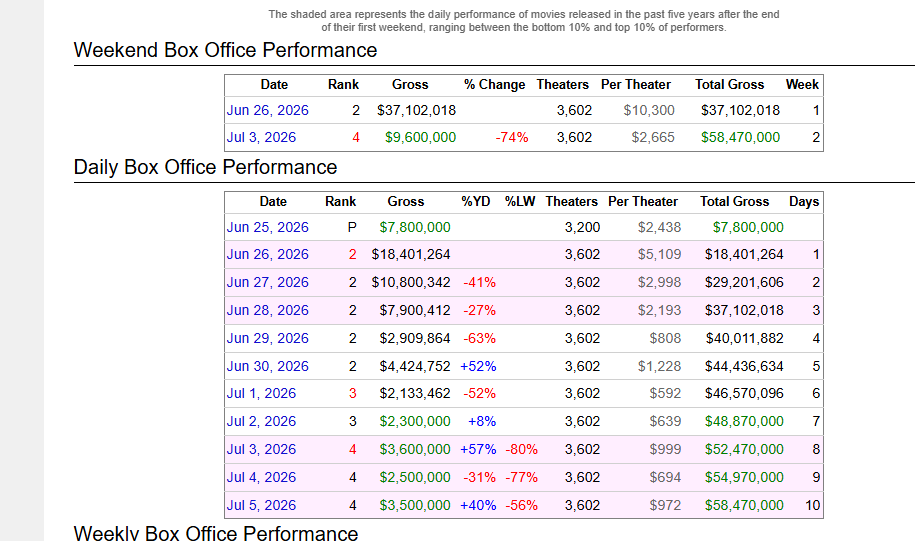The width and height of the screenshot is (915, 541).
Task: Open the Jun 29, 2026 daily chart link
Action: click(267, 338)
